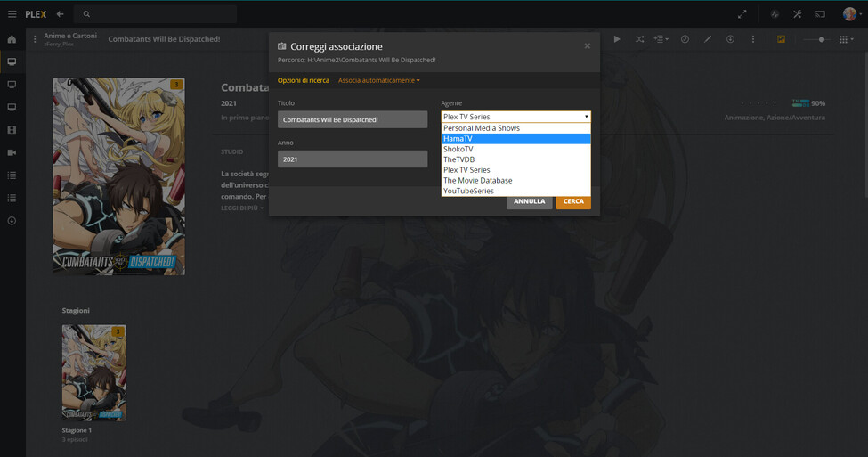The height and width of the screenshot is (457, 868).
Task: Click the toolbar download circle icon
Action: point(730,39)
